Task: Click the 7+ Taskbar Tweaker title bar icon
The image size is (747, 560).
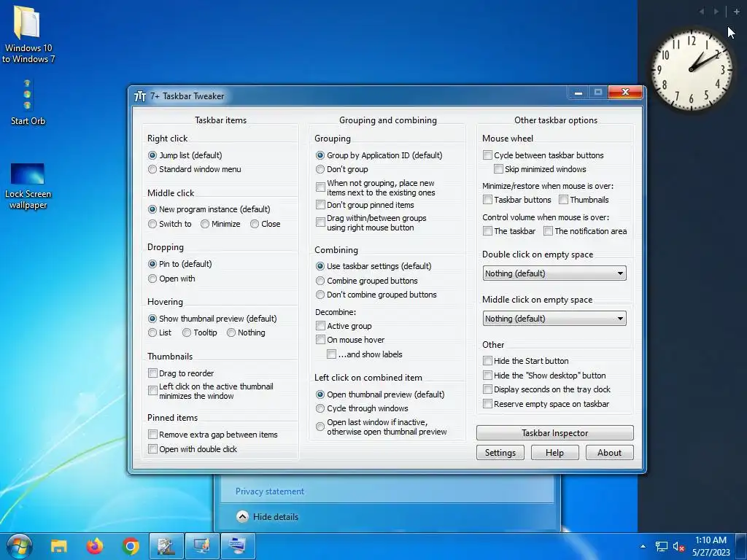Action: tap(139, 96)
